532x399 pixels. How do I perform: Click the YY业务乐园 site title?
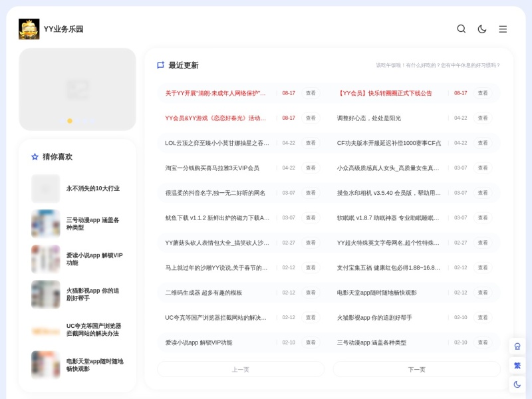[x=63, y=29]
